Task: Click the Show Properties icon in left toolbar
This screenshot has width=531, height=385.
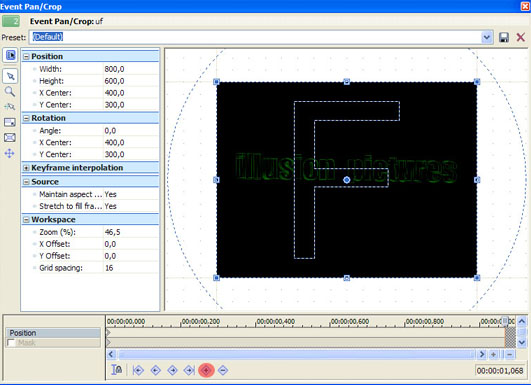Action: point(10,55)
